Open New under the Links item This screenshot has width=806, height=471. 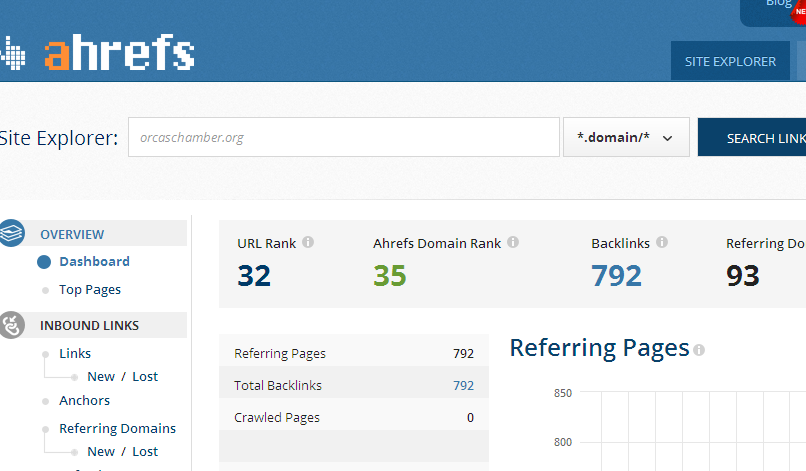pyautogui.click(x=101, y=377)
